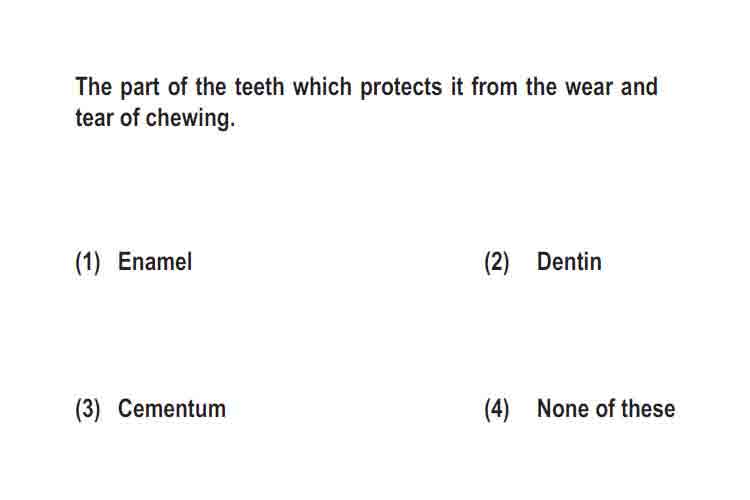Click the word 'chewing' in the question
Image resolution: width=750 pixels, height=500 pixels.
(188, 119)
